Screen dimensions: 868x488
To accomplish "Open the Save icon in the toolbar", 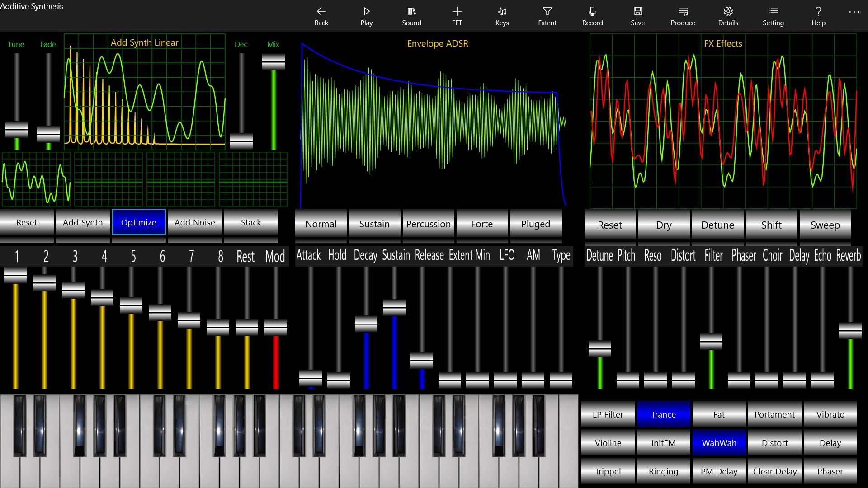I will point(637,16).
